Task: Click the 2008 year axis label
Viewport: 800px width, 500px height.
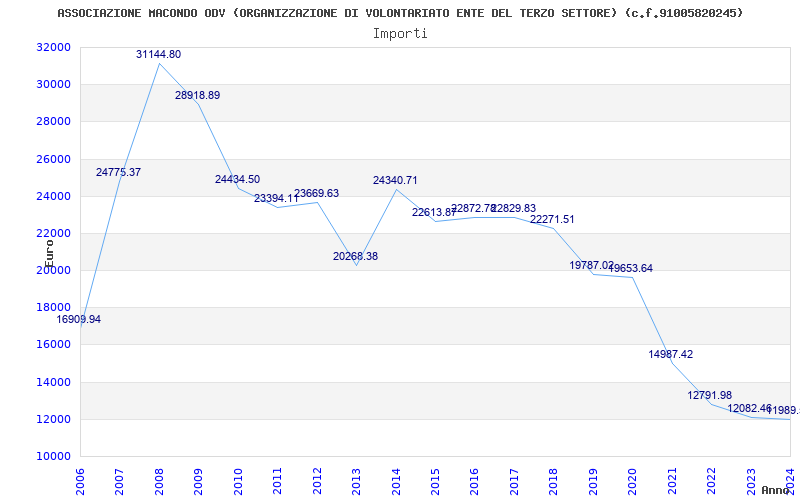Action: click(x=159, y=480)
